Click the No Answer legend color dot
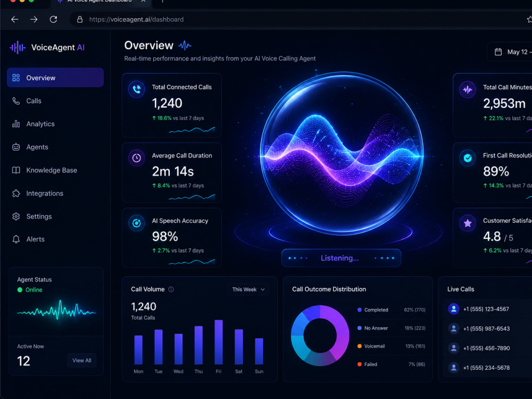Viewport: 532px width, 399px height. pos(360,328)
